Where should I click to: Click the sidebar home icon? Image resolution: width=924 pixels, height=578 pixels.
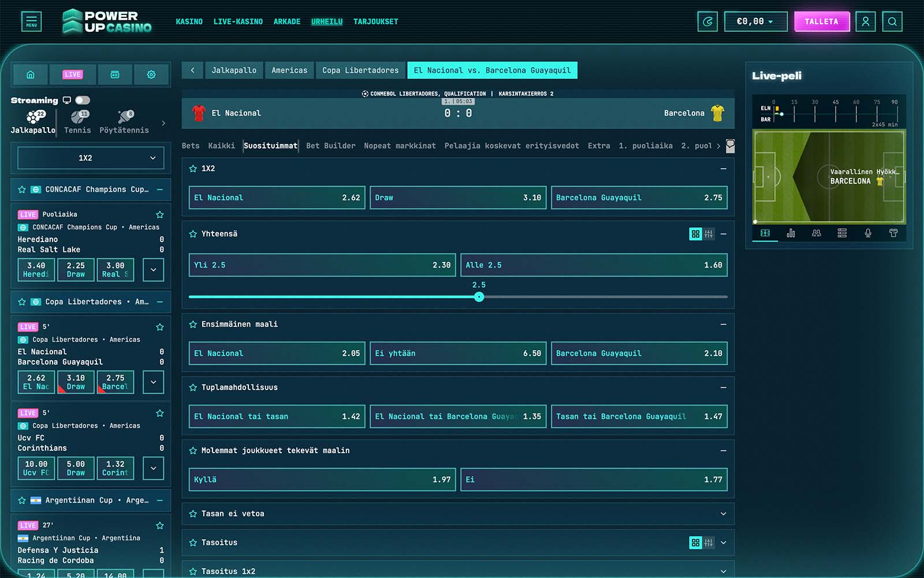(31, 75)
